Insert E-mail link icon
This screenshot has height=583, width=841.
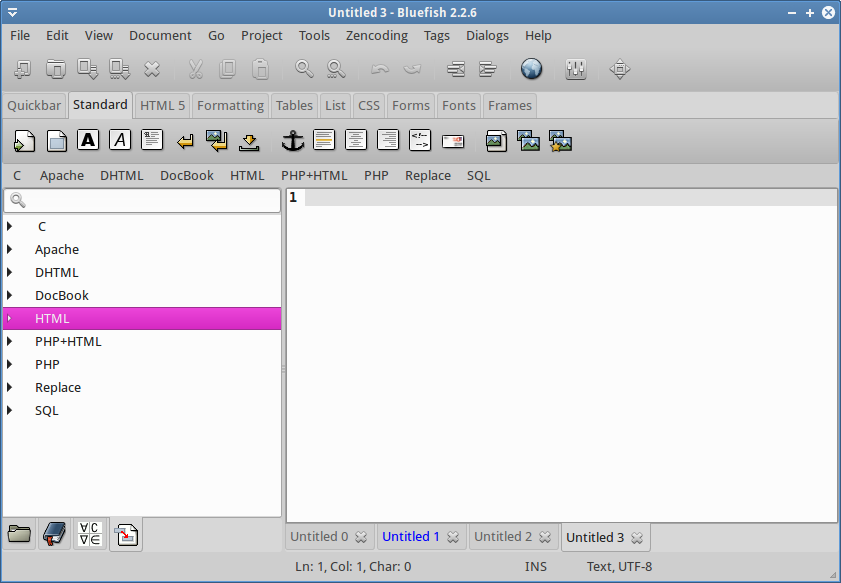(x=453, y=141)
